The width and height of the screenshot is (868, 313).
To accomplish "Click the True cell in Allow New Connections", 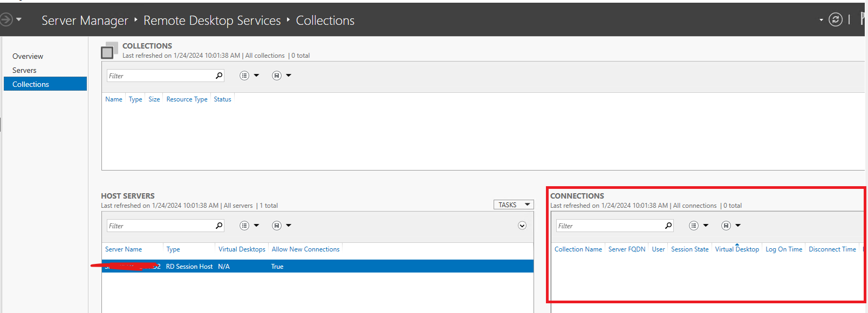I will [277, 267].
